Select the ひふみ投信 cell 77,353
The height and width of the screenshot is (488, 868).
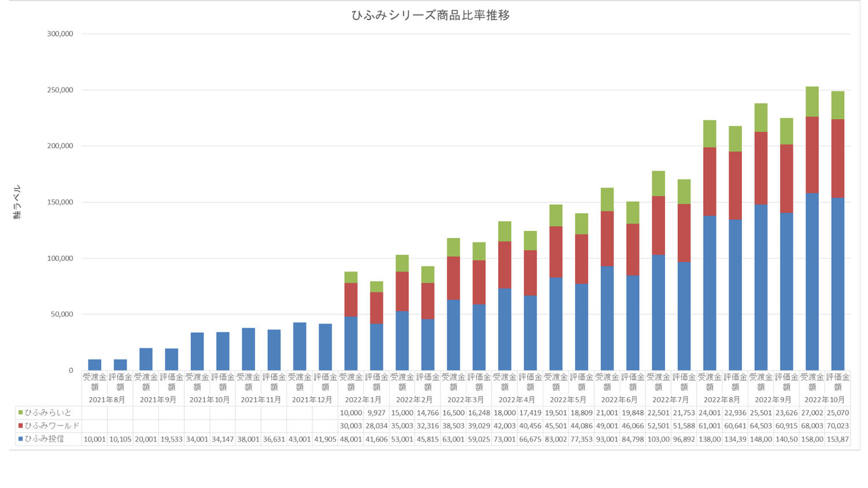point(582,439)
